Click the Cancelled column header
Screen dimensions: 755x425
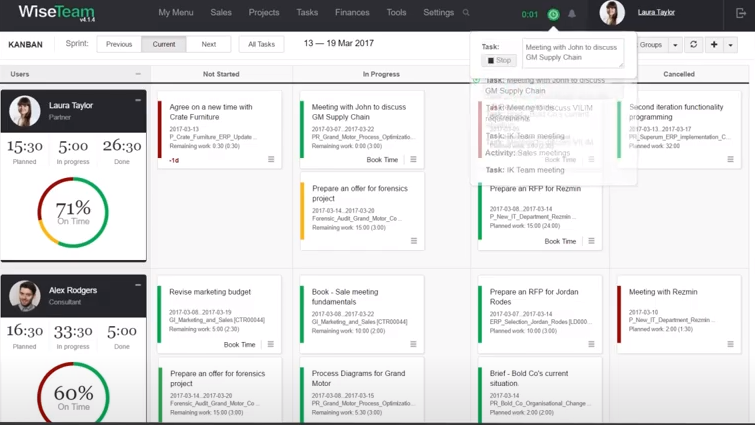[679, 74]
